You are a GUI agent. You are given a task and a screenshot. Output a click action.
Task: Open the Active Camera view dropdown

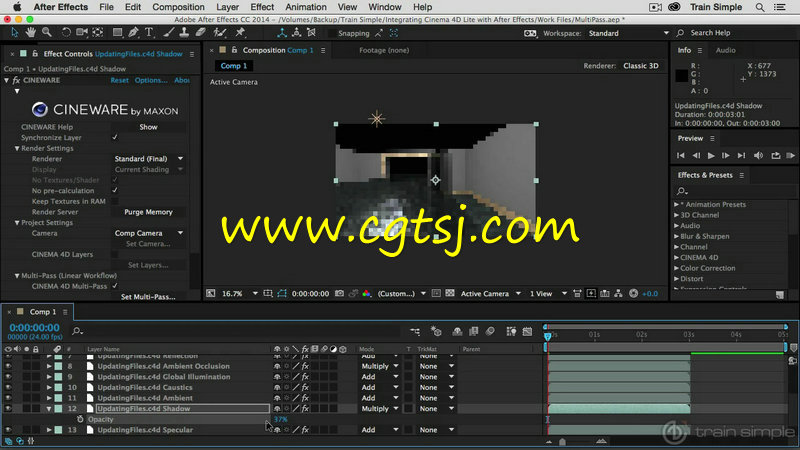point(490,293)
